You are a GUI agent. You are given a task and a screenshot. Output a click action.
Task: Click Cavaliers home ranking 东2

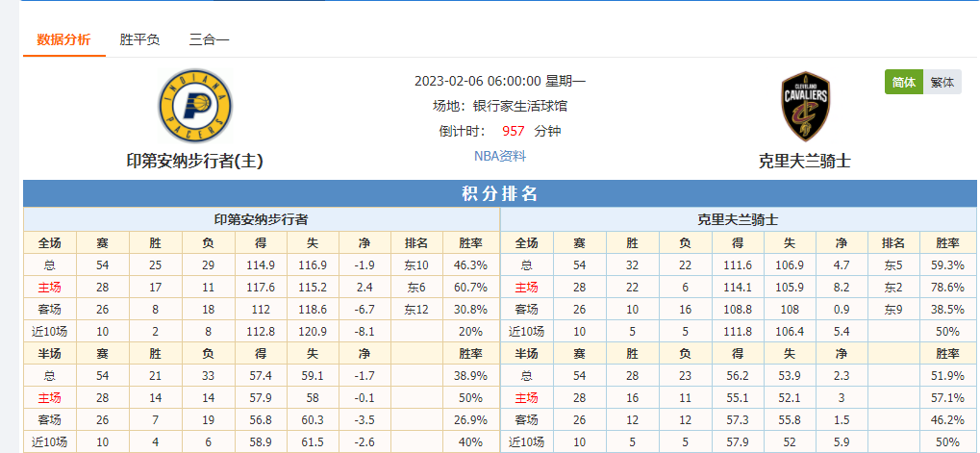893,288
